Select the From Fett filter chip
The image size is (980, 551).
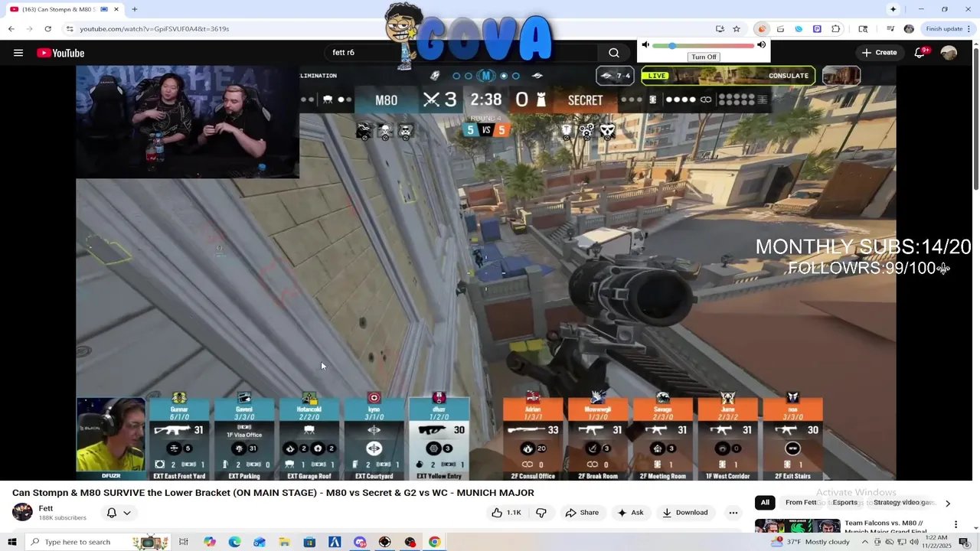(801, 503)
